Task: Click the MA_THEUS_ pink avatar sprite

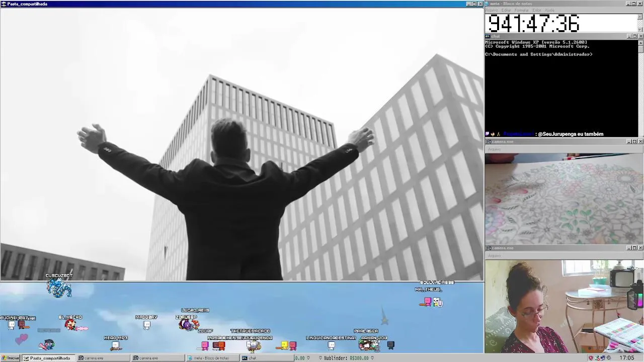Action: 427,301
